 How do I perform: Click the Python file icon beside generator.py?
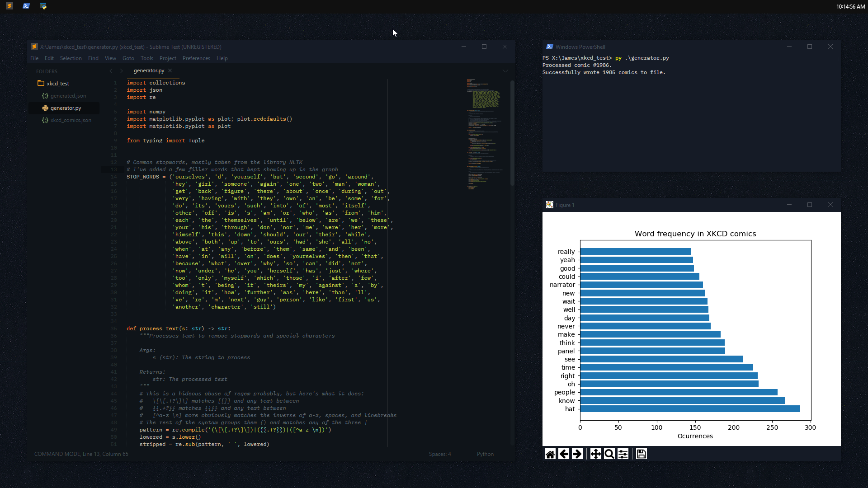[45, 108]
